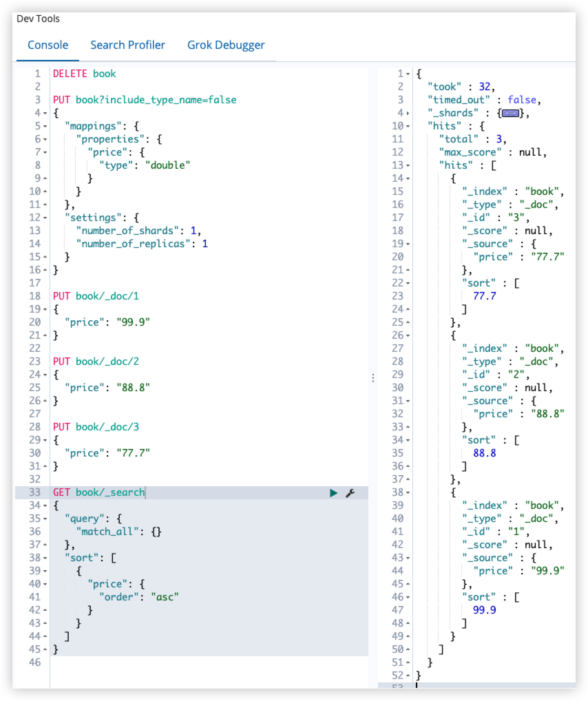The image size is (588, 701).
Task: Click the "asc" order value
Action: (x=165, y=597)
